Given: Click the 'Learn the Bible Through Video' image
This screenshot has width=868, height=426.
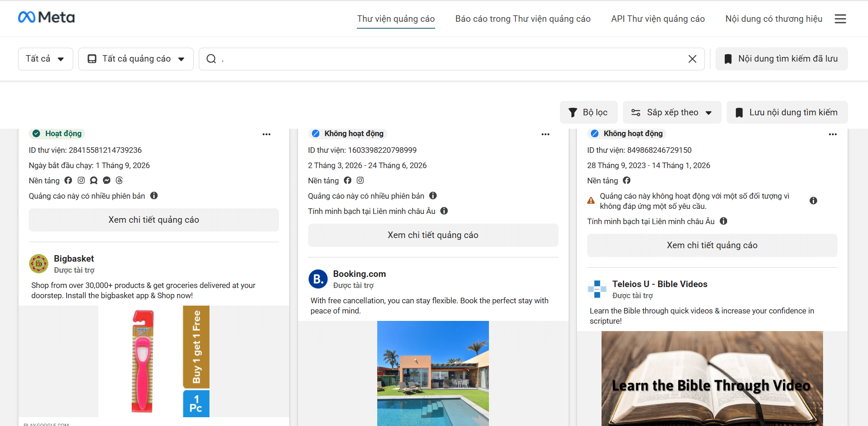Looking at the screenshot, I should [x=712, y=378].
